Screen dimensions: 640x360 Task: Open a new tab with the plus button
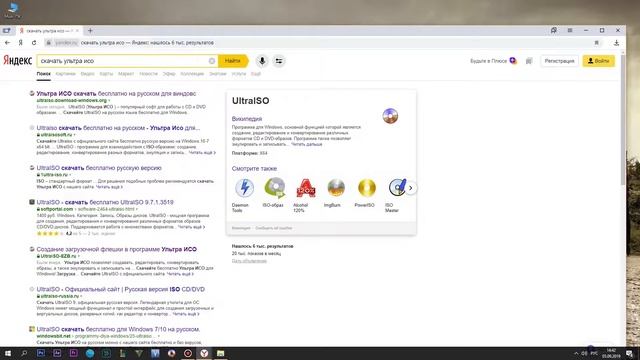(90, 31)
